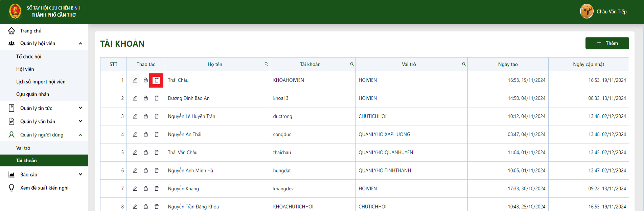Click the Châu Văn Tiếp user avatar
This screenshot has width=644, height=211.
(x=587, y=11)
